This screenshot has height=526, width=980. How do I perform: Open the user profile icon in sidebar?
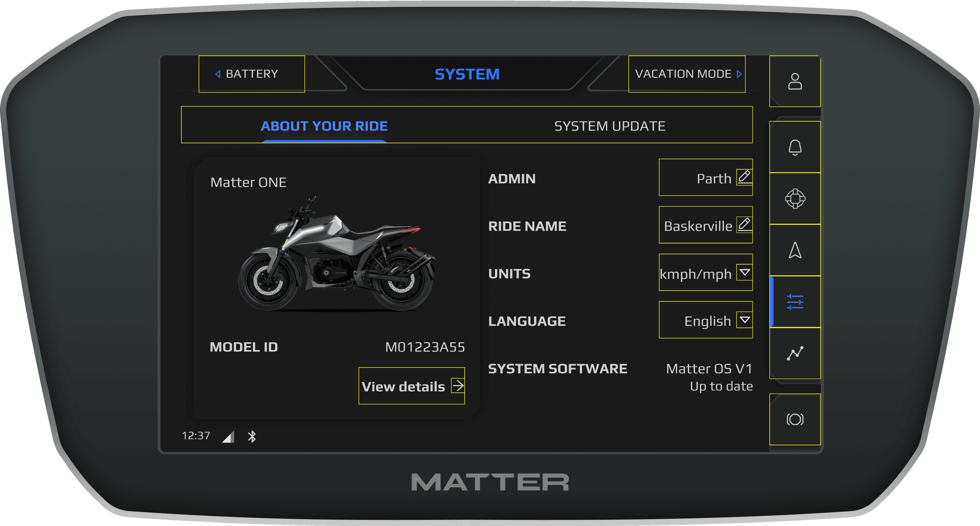(x=795, y=81)
